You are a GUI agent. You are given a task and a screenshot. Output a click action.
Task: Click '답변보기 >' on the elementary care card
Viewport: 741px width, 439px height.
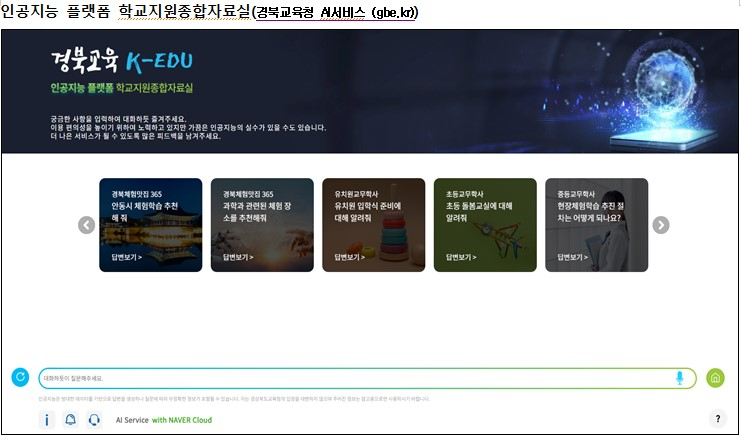pyautogui.click(x=461, y=257)
